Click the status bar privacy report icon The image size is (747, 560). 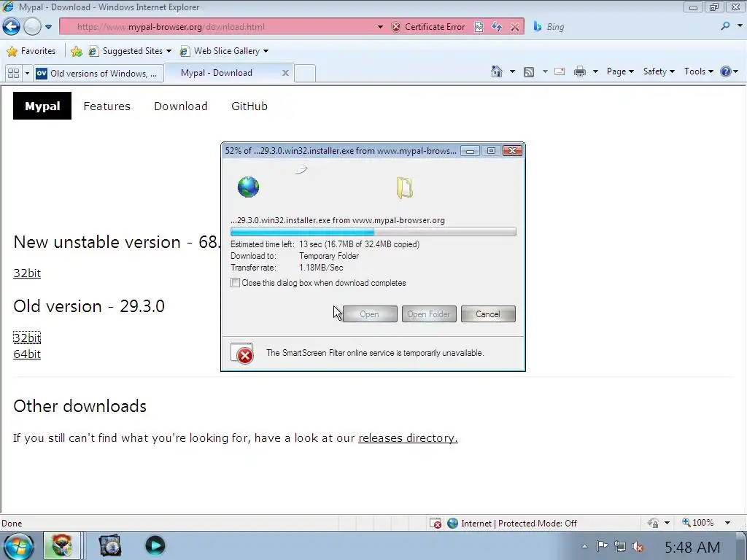point(653,523)
